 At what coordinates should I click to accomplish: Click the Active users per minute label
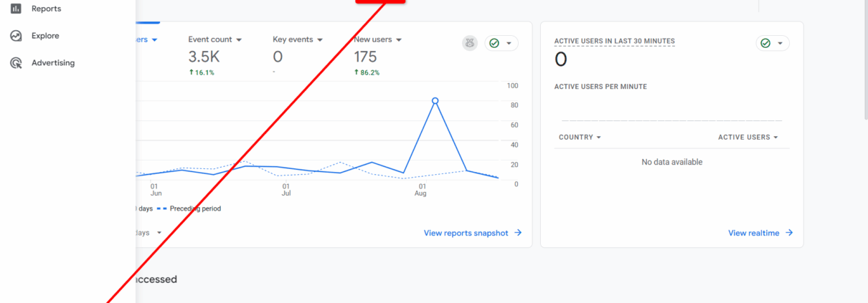coord(600,87)
